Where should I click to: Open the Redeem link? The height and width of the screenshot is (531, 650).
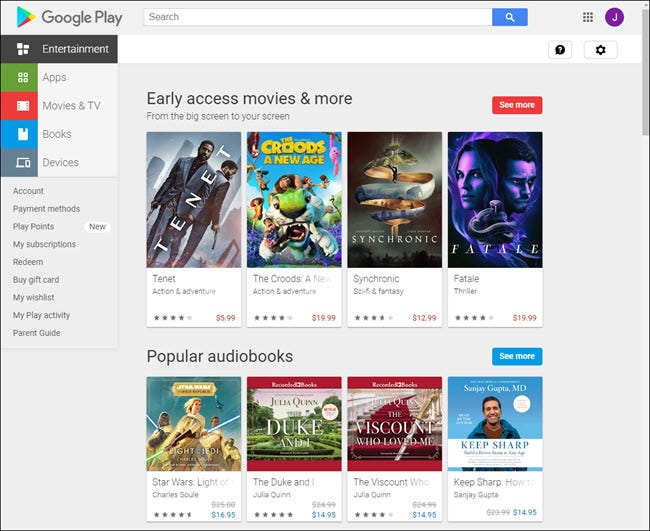pyautogui.click(x=28, y=262)
